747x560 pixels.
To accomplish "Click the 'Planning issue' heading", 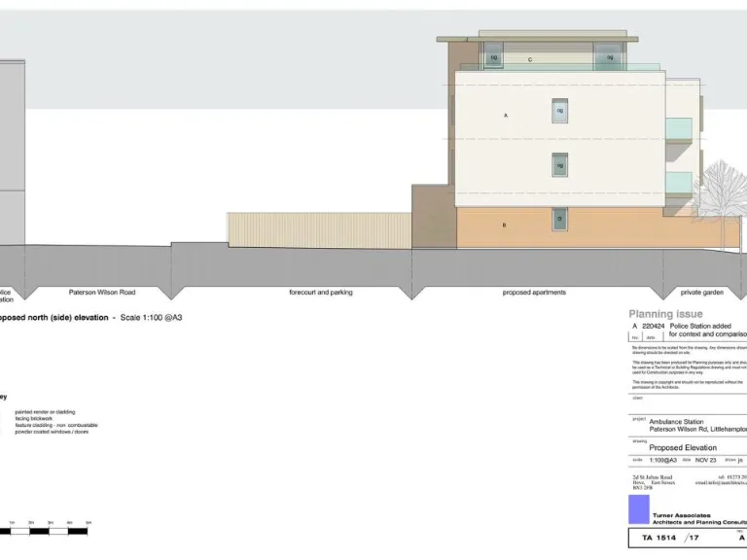I will [665, 314].
